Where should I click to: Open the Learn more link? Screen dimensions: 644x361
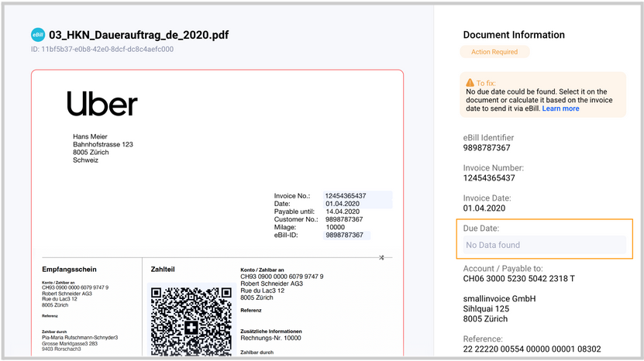tap(560, 108)
